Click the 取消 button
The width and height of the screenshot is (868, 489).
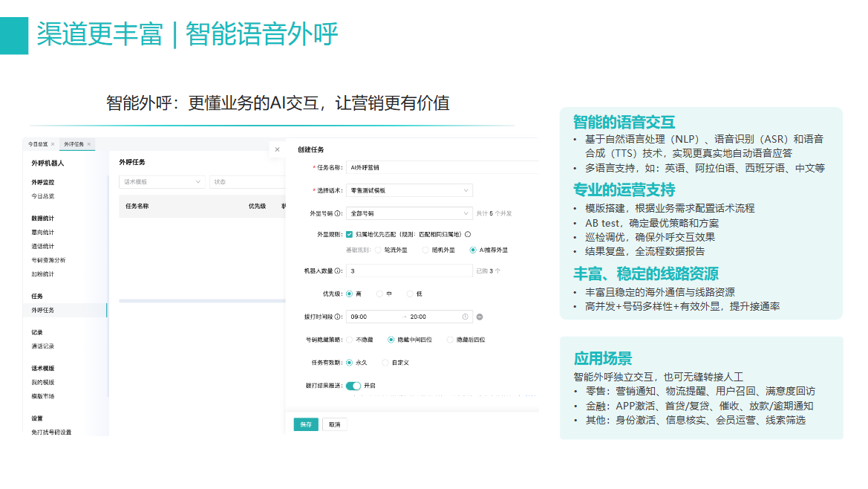[x=334, y=425]
